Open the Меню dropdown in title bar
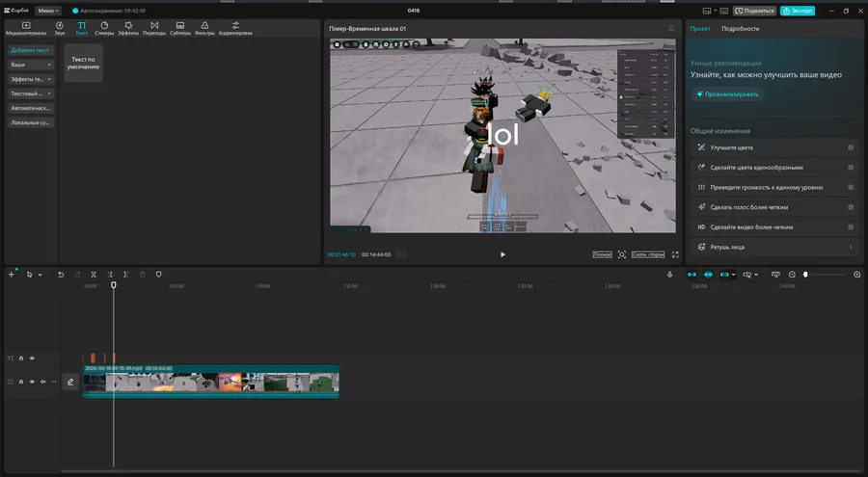The height and width of the screenshot is (477, 868). (x=48, y=11)
